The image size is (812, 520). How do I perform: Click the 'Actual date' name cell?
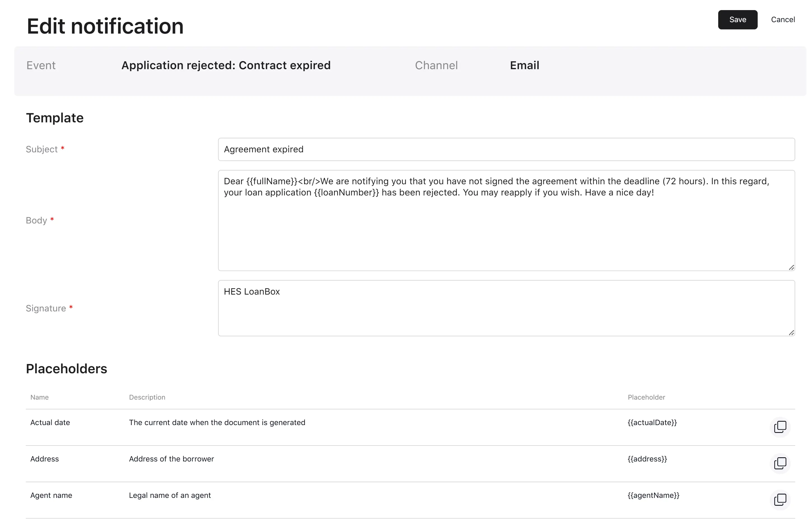point(50,423)
